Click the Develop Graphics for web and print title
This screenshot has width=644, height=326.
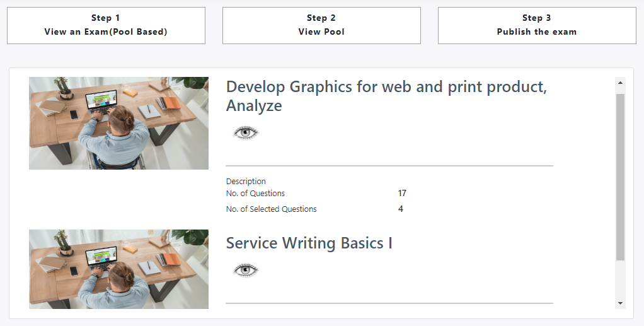click(386, 96)
